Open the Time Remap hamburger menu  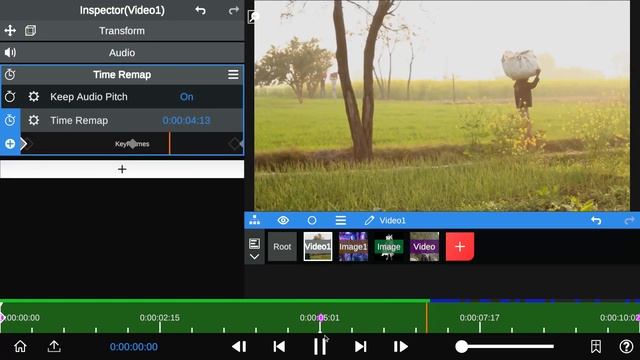coord(233,75)
